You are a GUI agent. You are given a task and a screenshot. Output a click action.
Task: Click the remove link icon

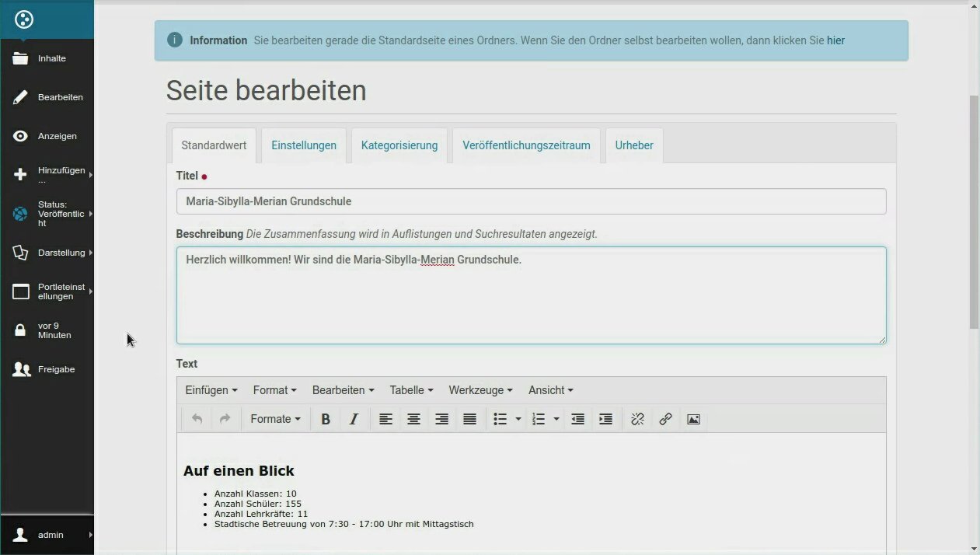637,419
